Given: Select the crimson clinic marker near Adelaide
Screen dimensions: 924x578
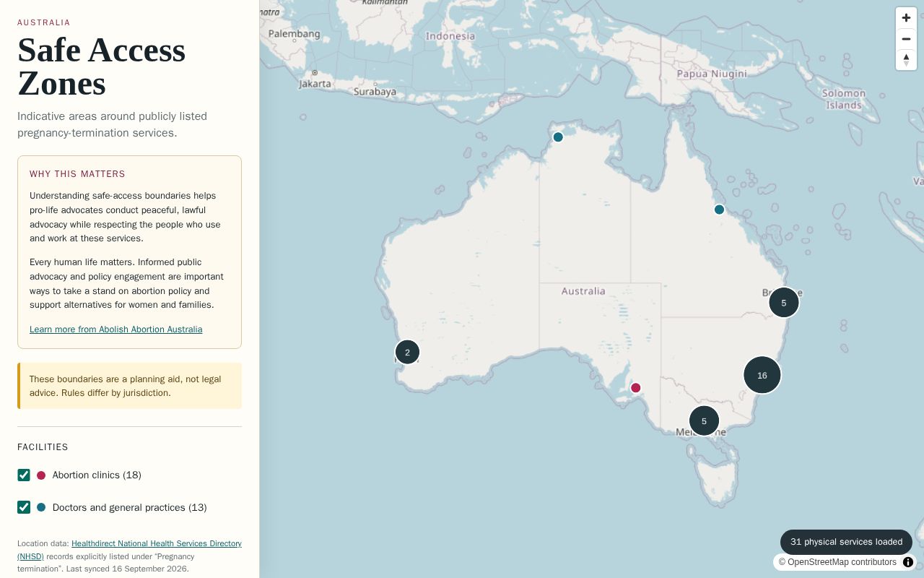Looking at the screenshot, I should point(636,388).
